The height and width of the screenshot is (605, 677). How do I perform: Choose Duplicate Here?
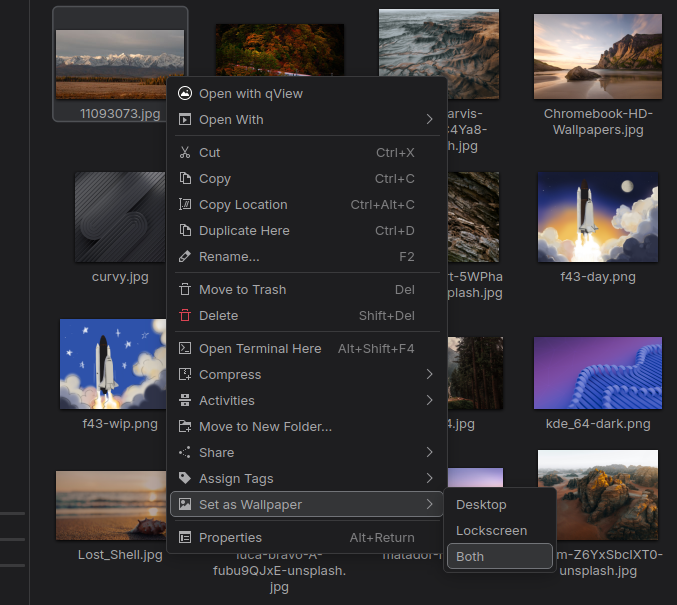click(307, 231)
